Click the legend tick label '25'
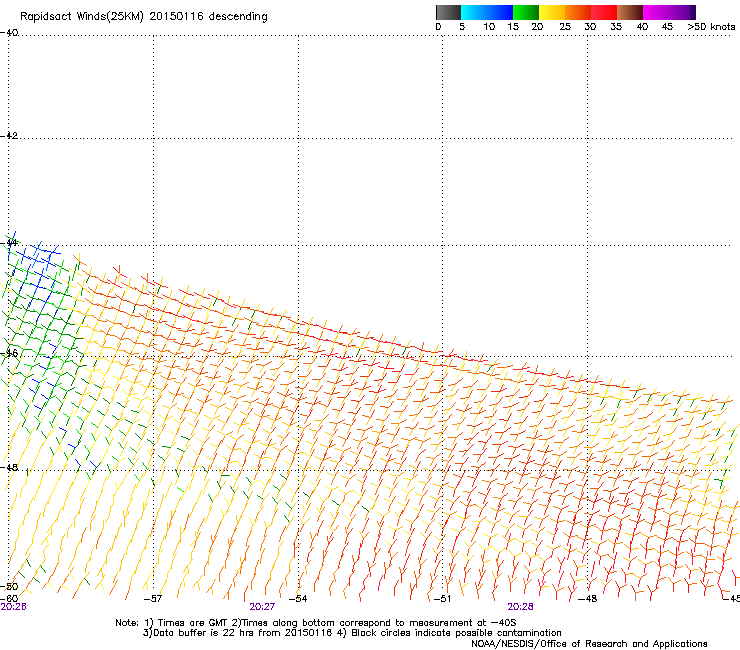This screenshot has height=650, width=740. tap(565, 27)
